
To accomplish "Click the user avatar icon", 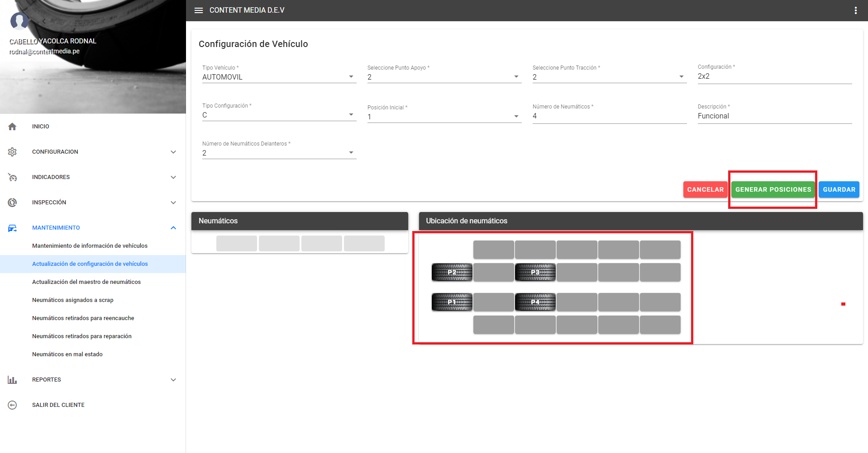I will pyautogui.click(x=19, y=21).
